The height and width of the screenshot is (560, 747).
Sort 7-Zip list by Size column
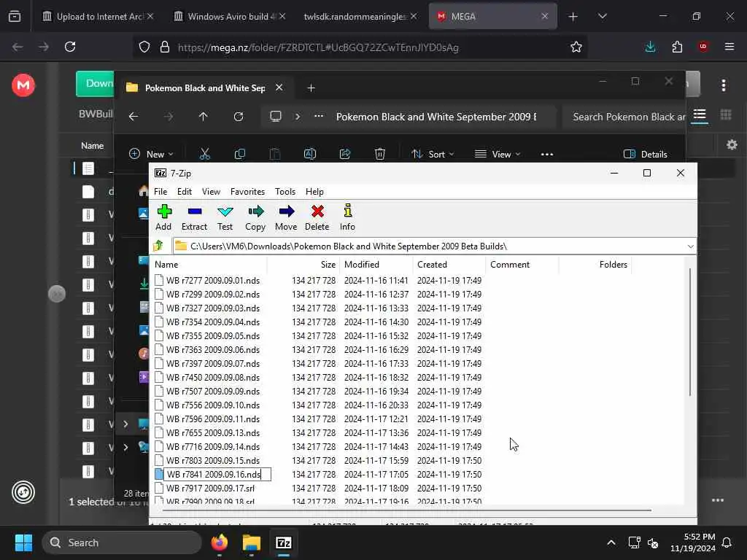303,264
